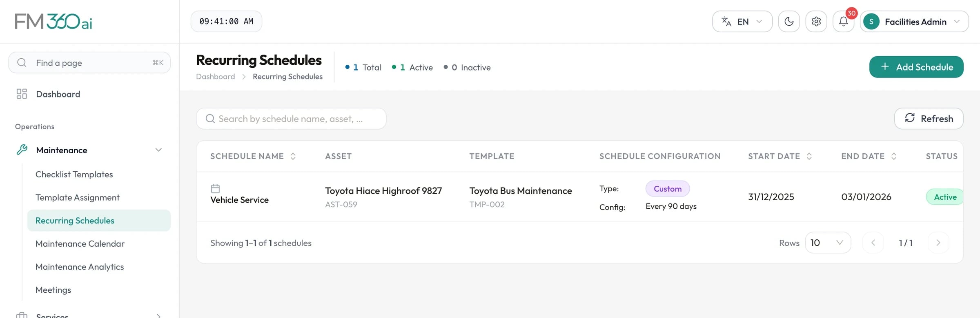Click the schedule search input field
The image size is (980, 318).
[291, 119]
